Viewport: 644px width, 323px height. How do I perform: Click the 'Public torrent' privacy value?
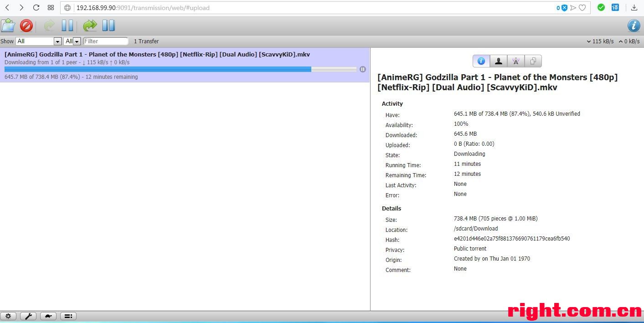click(470, 249)
